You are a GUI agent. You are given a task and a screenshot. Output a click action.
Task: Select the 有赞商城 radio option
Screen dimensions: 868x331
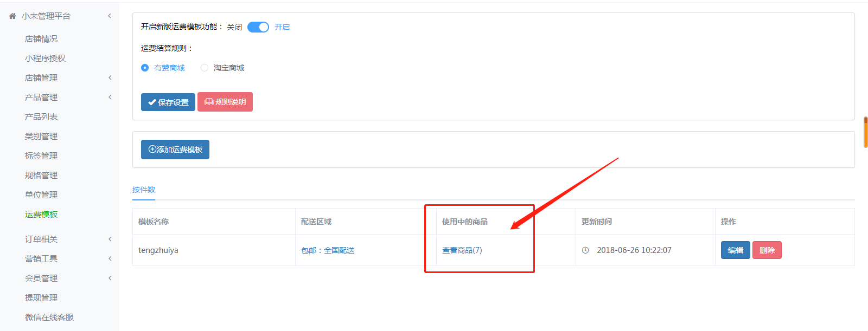coord(145,68)
